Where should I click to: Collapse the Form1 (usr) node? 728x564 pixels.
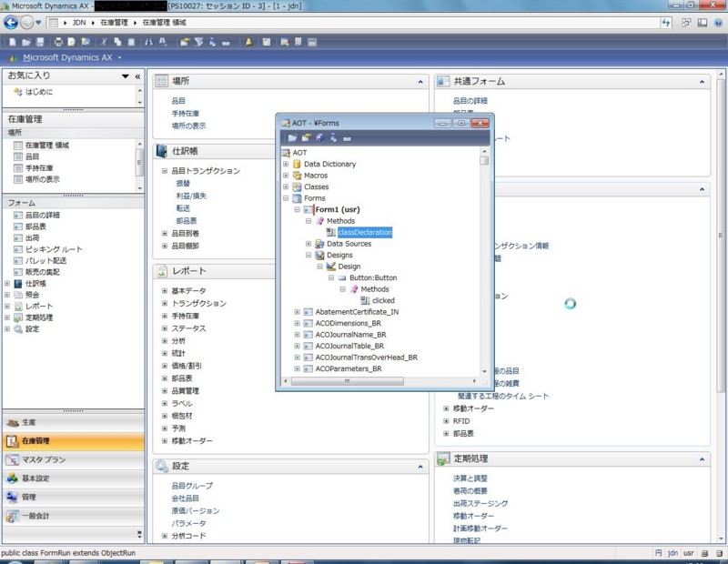pyautogui.click(x=298, y=209)
